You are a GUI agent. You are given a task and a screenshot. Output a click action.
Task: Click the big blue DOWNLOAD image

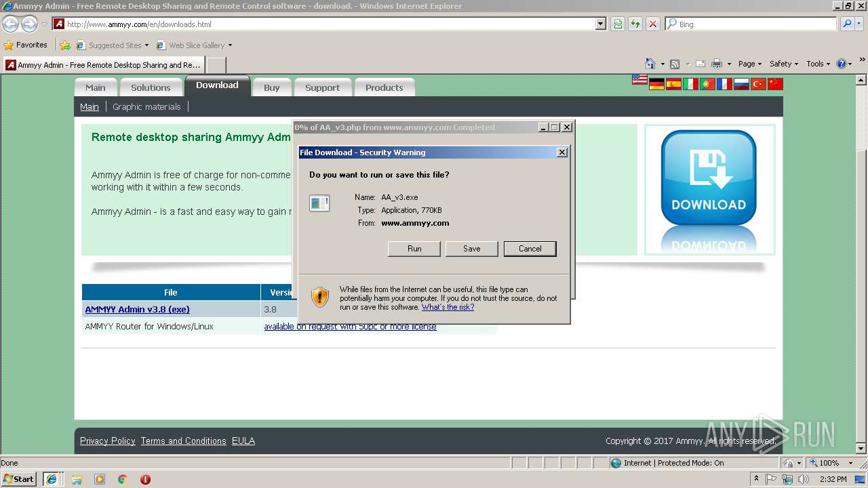point(709,189)
